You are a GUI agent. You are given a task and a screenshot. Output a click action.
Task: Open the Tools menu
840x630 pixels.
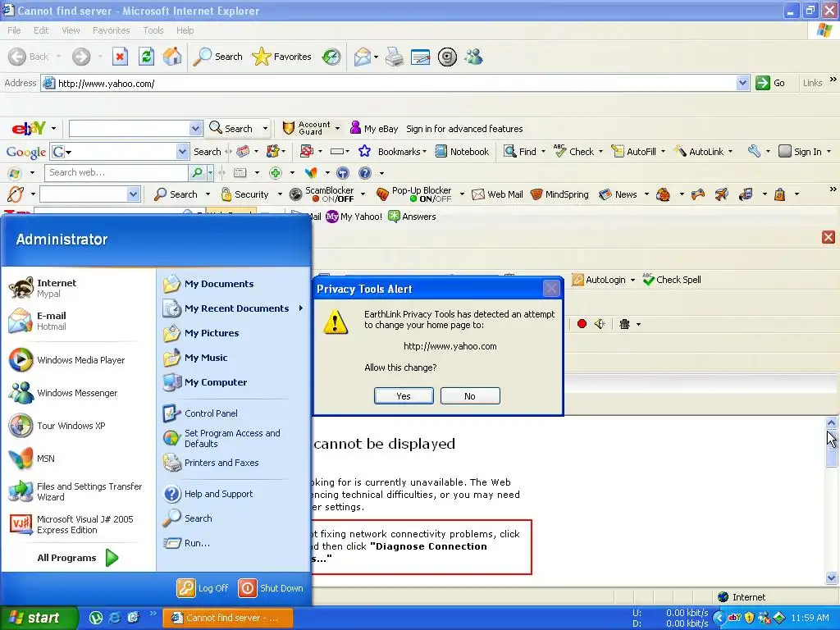[153, 30]
